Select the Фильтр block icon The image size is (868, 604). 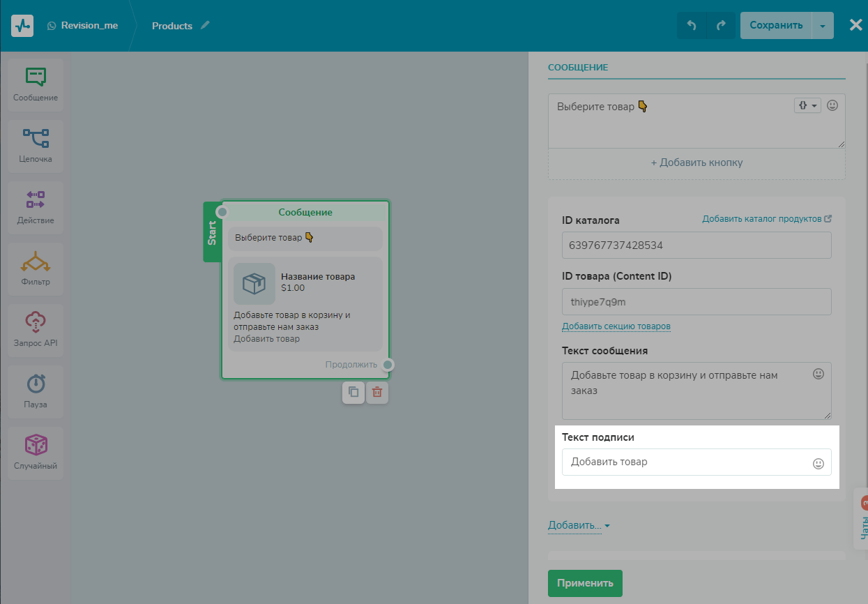coord(36,269)
